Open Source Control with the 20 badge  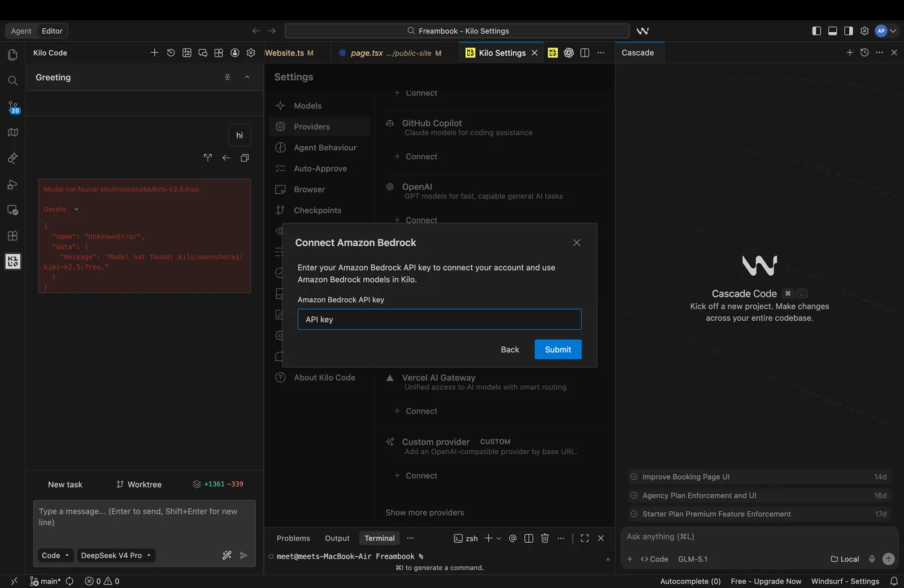(x=13, y=107)
